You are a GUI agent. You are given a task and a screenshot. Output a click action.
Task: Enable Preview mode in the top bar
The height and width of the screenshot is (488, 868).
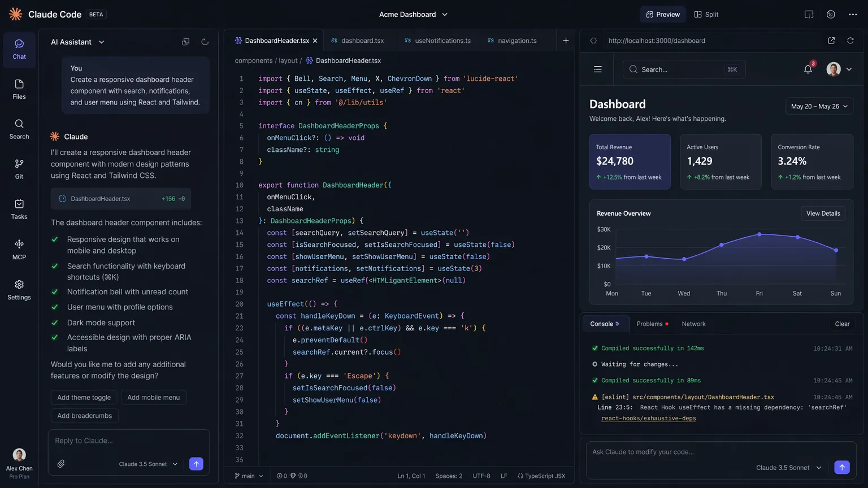point(662,14)
